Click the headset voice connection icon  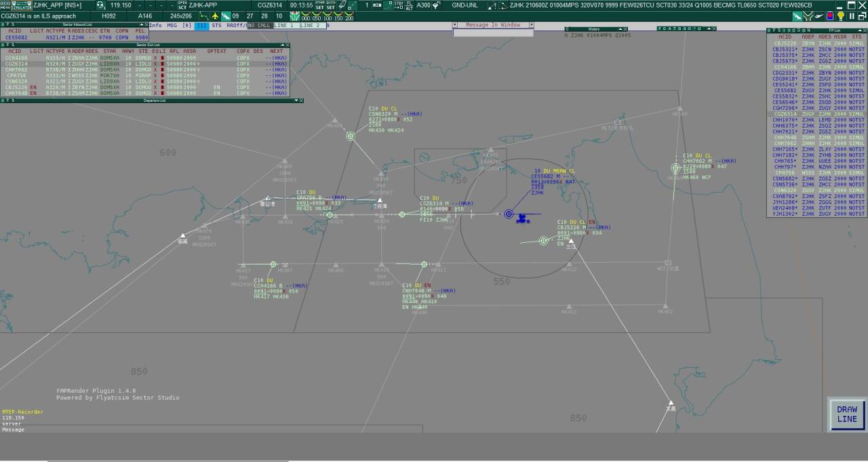100,5
